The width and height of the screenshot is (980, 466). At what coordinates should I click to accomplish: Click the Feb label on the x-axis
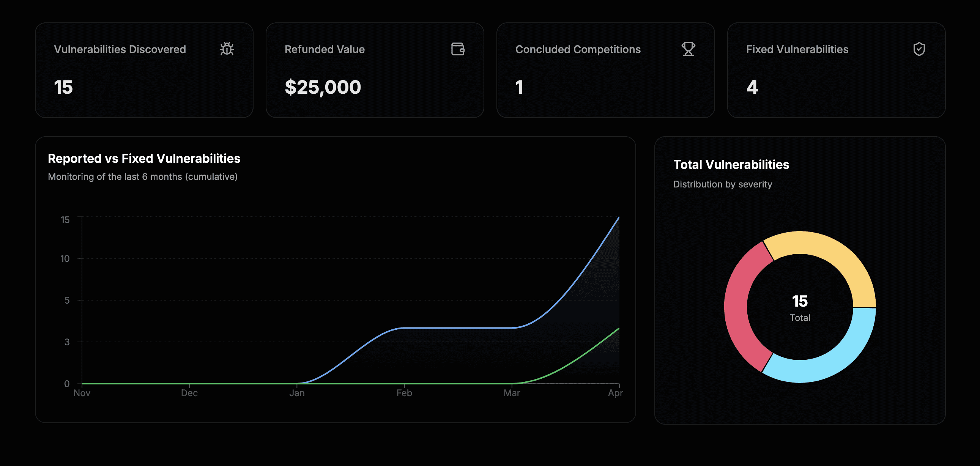click(x=404, y=393)
